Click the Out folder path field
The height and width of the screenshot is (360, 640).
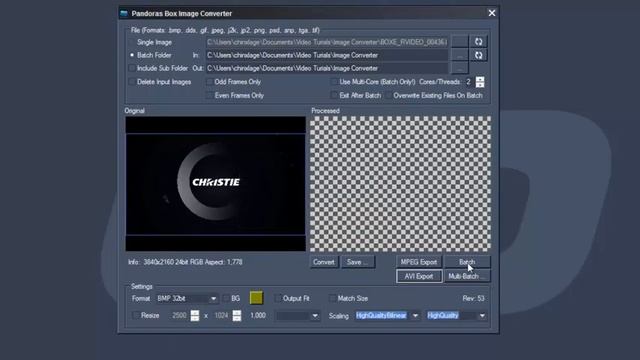[327, 68]
